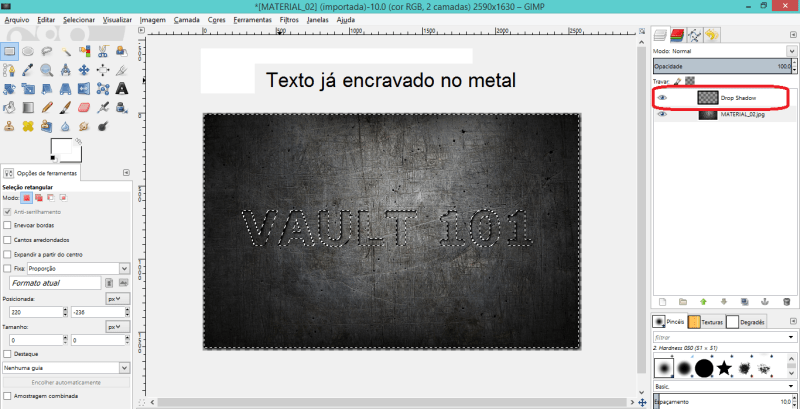800x409 pixels.
Task: Open the Posicionada px unit dropdown
Action: pos(118,298)
